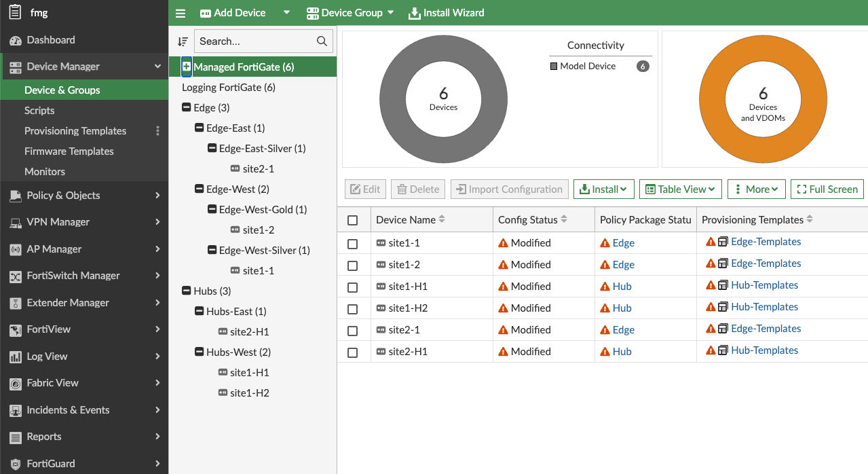Tick the checkbox next to site2-1
Viewport: 868px width, 474px height.
(353, 331)
